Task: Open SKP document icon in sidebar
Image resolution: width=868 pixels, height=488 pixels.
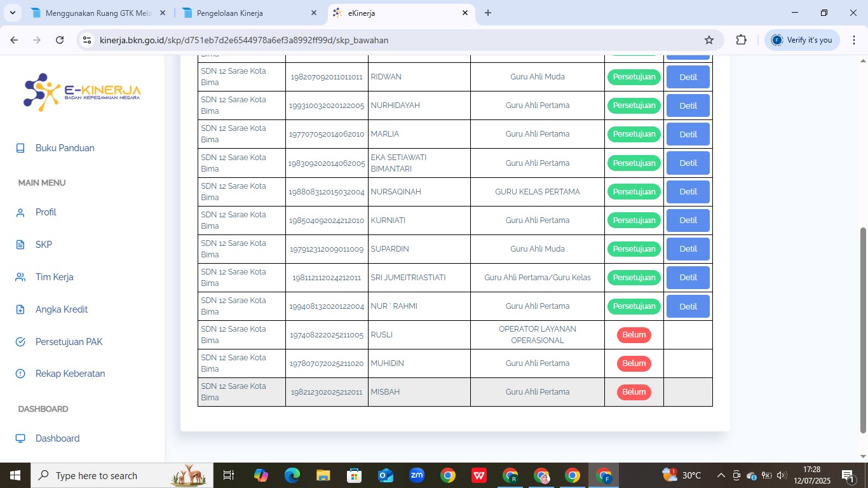Action: [x=20, y=245]
